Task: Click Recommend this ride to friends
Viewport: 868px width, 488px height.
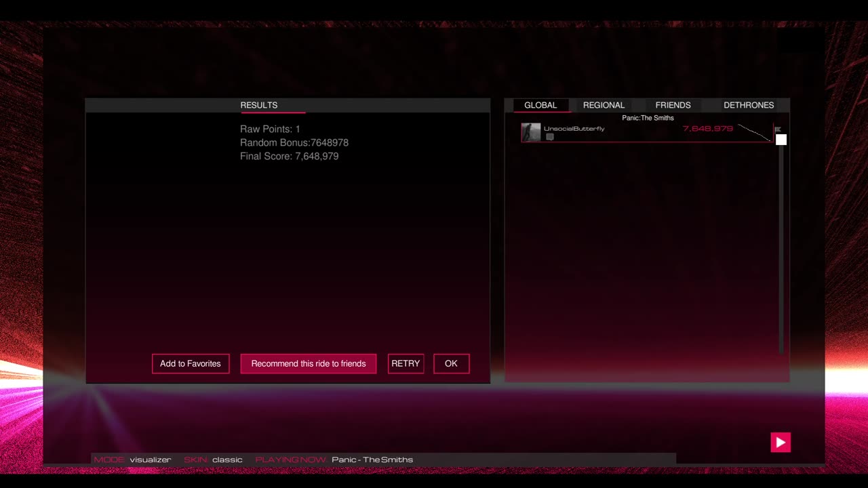Action: click(309, 363)
